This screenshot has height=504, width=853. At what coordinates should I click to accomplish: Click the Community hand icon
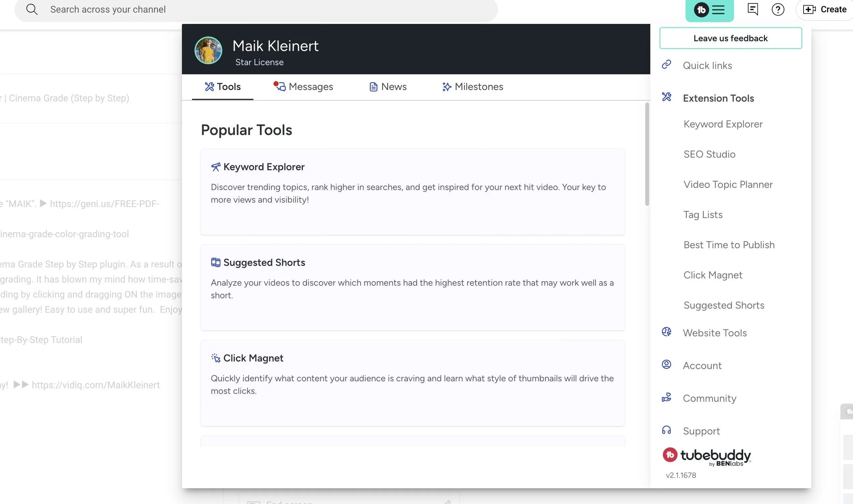click(x=666, y=397)
